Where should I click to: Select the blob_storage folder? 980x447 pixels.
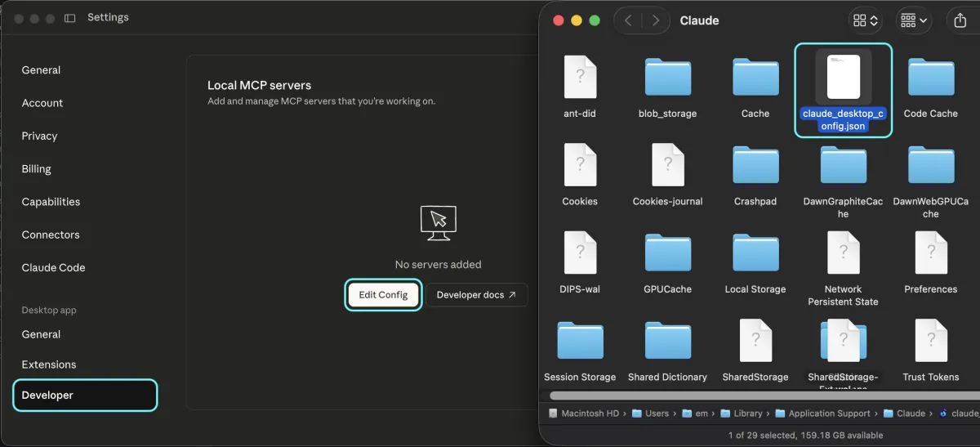click(668, 87)
